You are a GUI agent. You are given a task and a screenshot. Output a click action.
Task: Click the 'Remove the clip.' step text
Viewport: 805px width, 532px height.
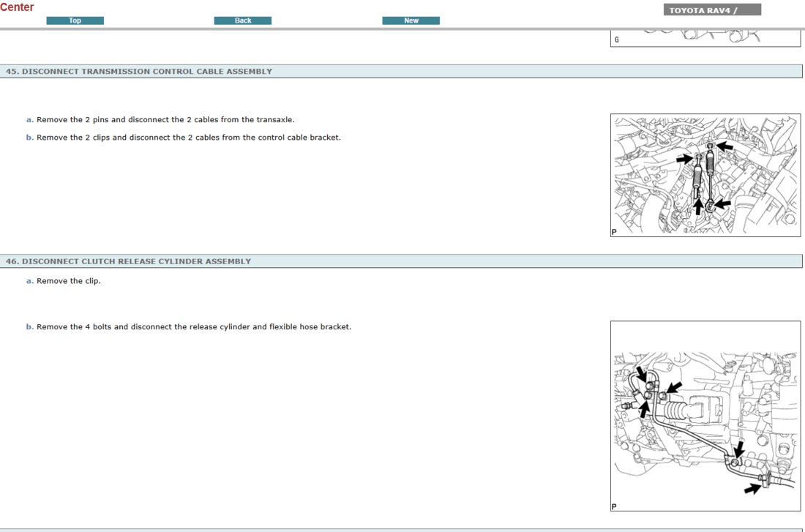(69, 281)
